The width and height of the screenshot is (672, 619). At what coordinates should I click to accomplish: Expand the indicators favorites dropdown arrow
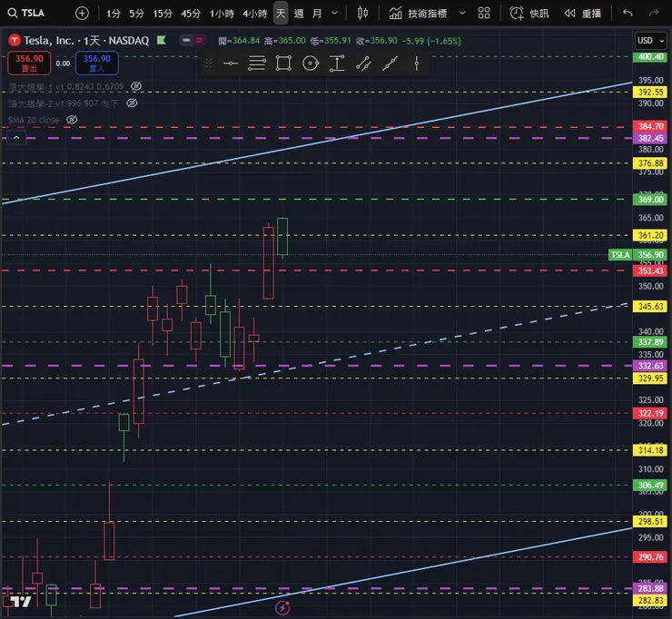click(x=462, y=14)
